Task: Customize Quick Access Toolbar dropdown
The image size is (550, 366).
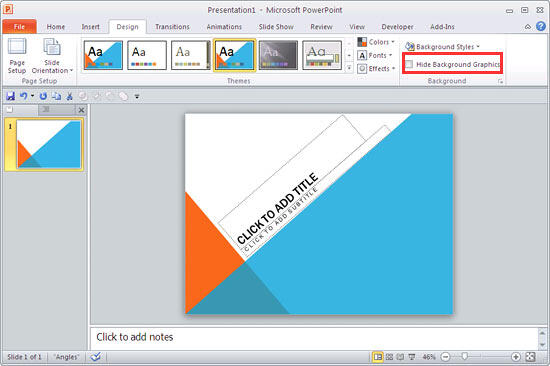Action: 137,96
